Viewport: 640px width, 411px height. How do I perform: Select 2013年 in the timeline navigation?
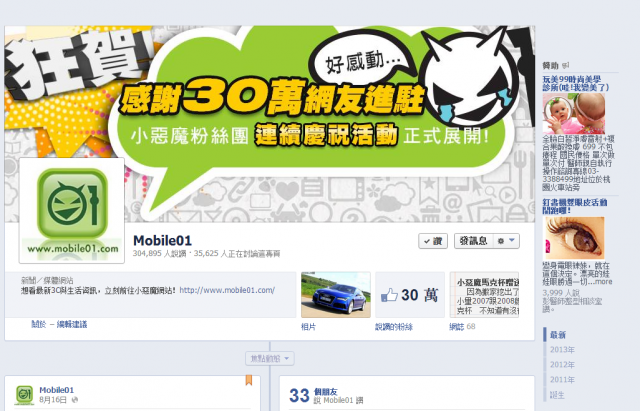pos(562,350)
